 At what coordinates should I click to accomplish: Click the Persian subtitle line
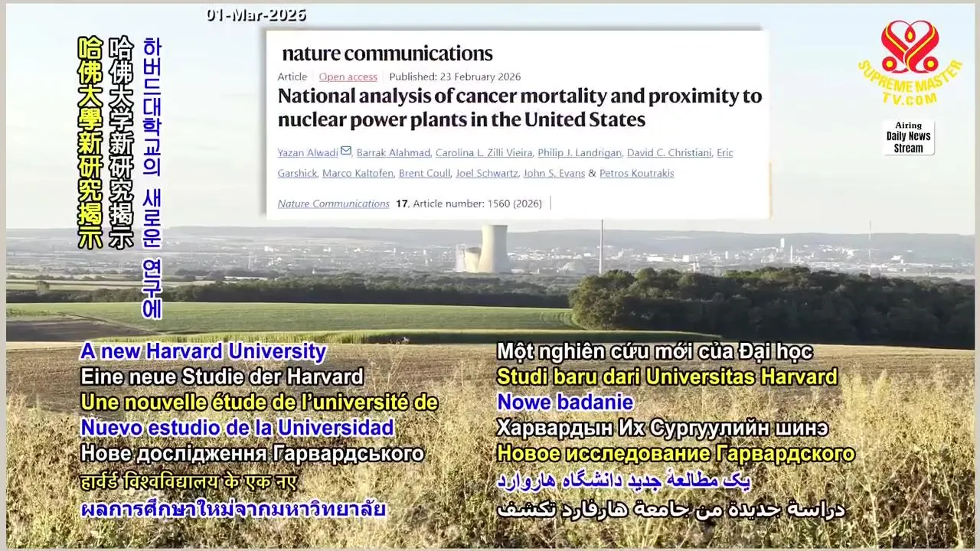coord(624,481)
